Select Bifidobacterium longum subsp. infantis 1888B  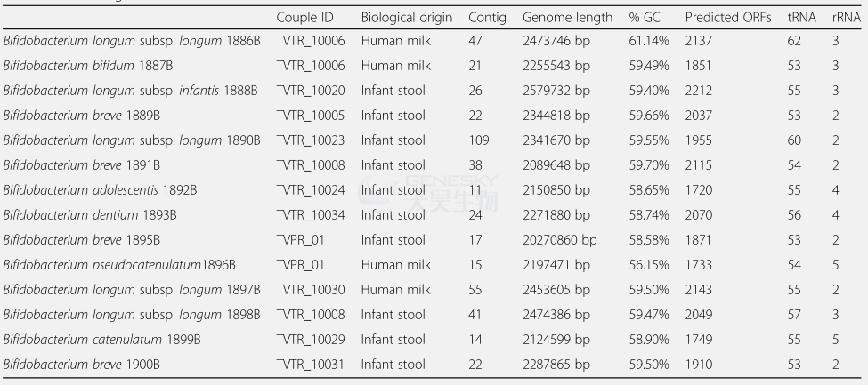point(130,91)
